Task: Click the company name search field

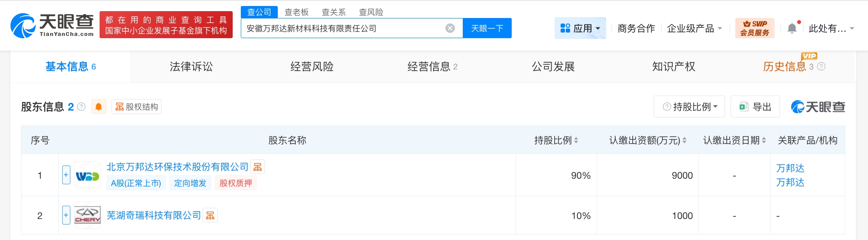Action: [x=343, y=28]
